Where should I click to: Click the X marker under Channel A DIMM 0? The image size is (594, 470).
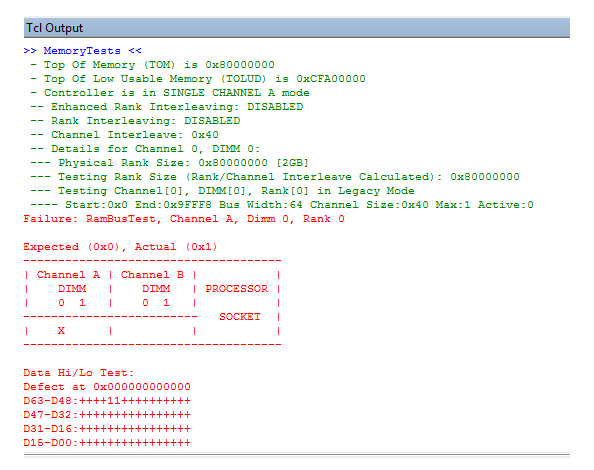(61, 331)
